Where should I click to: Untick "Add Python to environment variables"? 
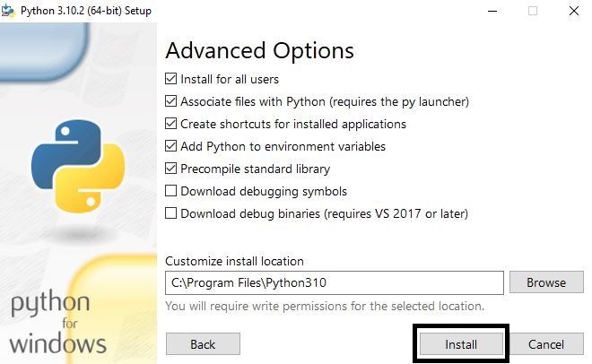[x=170, y=146]
